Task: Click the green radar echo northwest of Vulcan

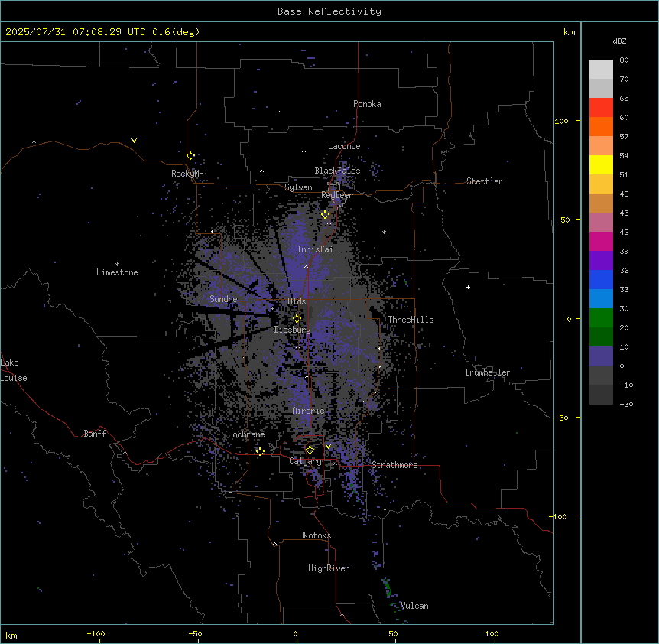Action: [x=387, y=587]
